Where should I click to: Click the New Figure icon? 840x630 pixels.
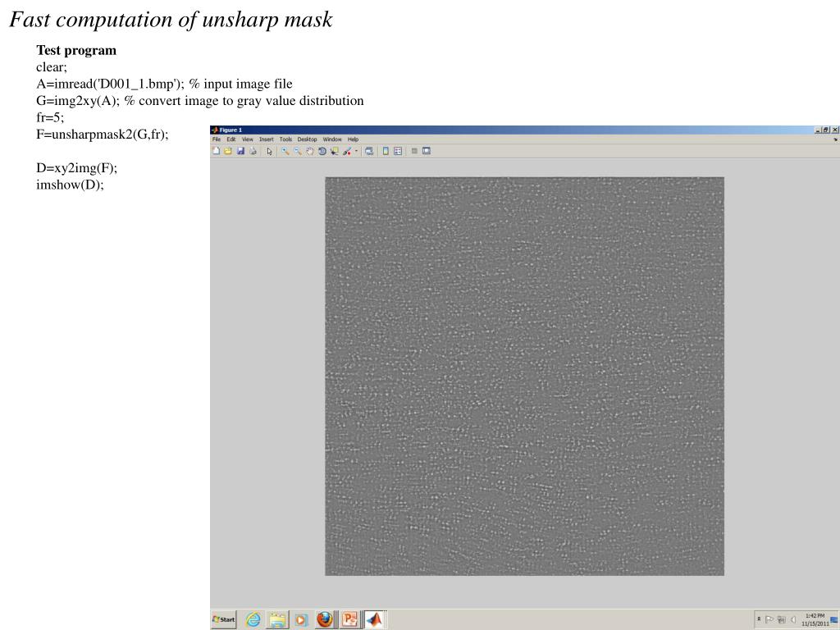pyautogui.click(x=216, y=151)
